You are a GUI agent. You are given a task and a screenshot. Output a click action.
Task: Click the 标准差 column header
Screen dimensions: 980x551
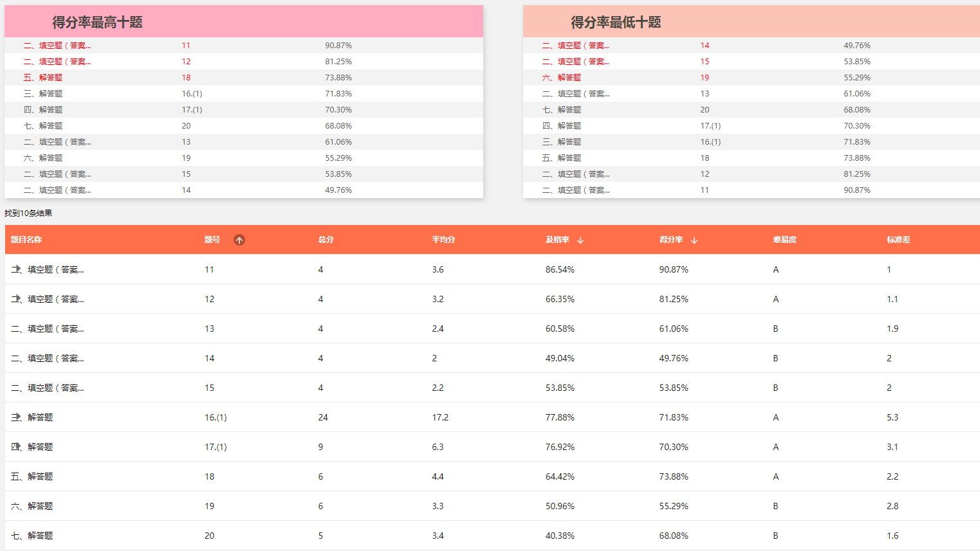(x=898, y=240)
